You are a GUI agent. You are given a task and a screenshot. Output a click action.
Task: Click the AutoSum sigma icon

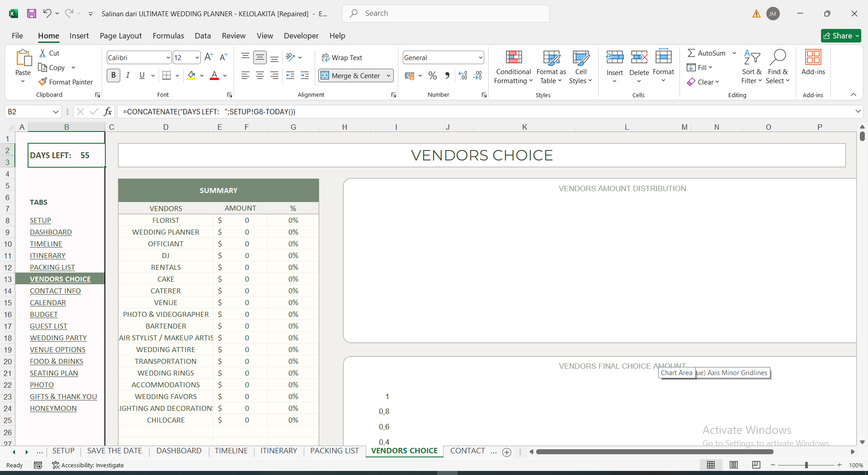(691, 53)
